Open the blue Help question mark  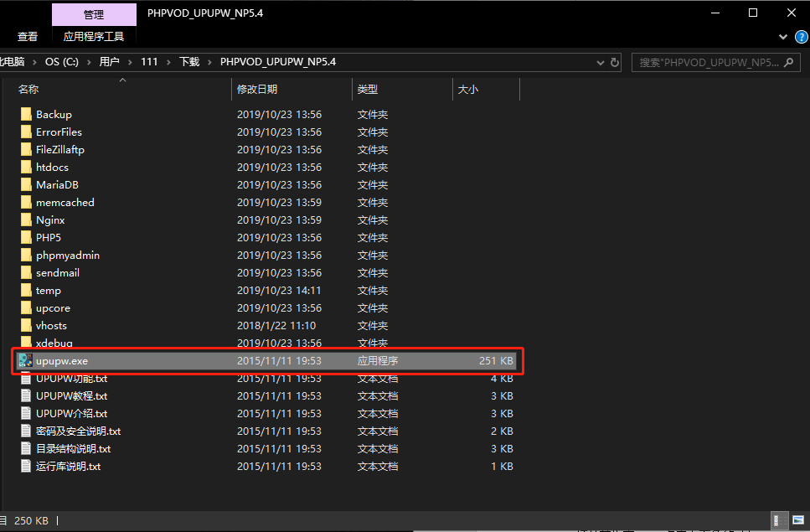(802, 37)
